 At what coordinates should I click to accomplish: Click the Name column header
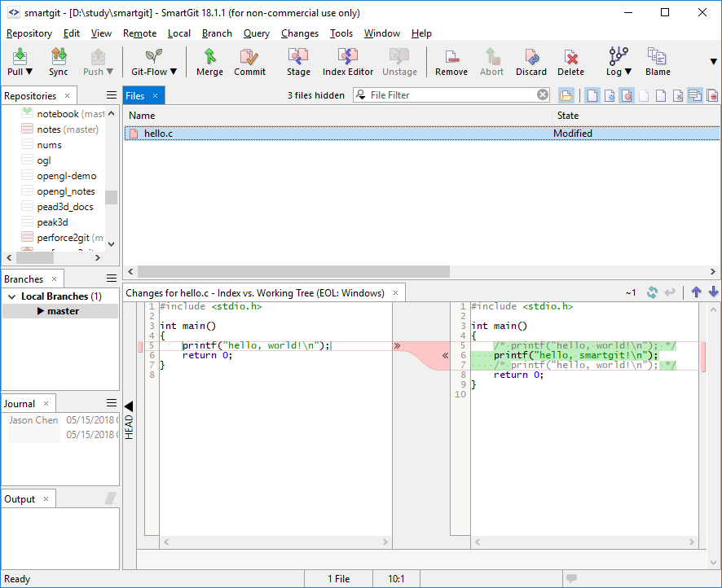pos(337,116)
